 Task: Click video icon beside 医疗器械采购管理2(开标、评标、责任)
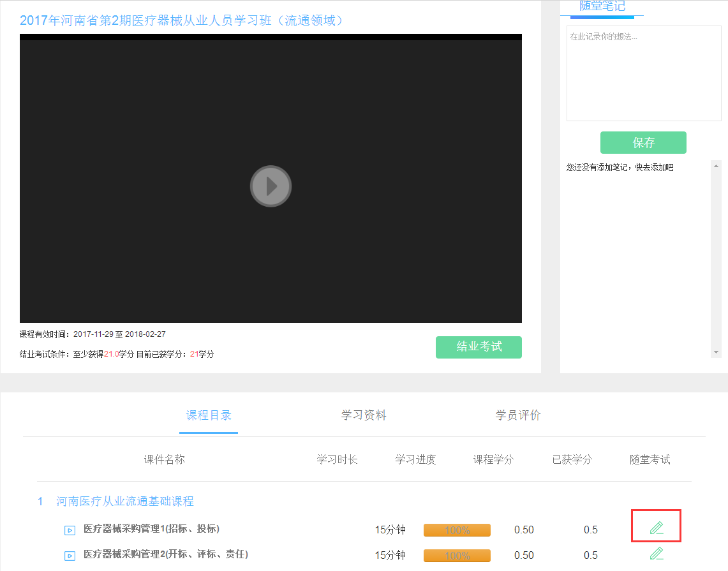coord(70,555)
